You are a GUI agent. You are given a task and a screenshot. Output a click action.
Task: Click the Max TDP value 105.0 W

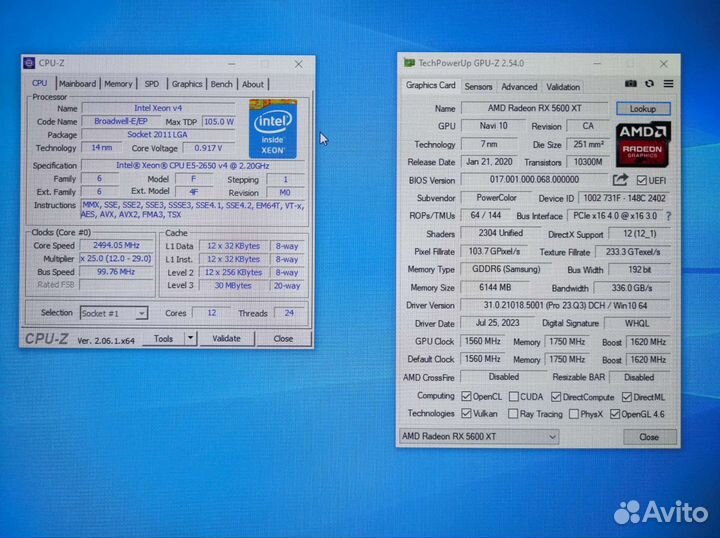click(219, 122)
